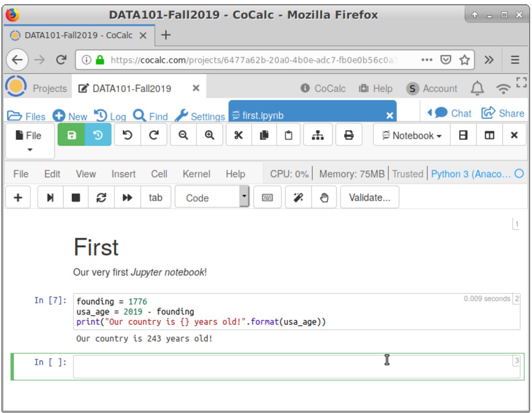Open project Settings
The height and width of the screenshot is (413, 532).
click(x=200, y=116)
